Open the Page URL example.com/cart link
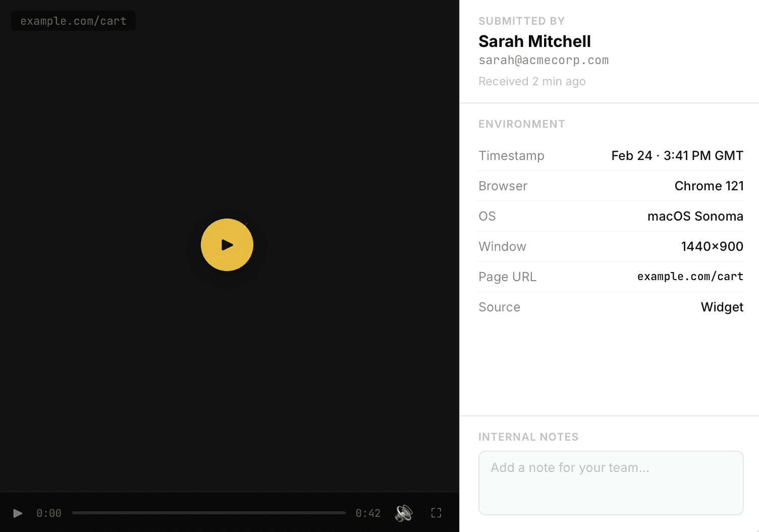Image resolution: width=759 pixels, height=532 pixels. pyautogui.click(x=690, y=276)
